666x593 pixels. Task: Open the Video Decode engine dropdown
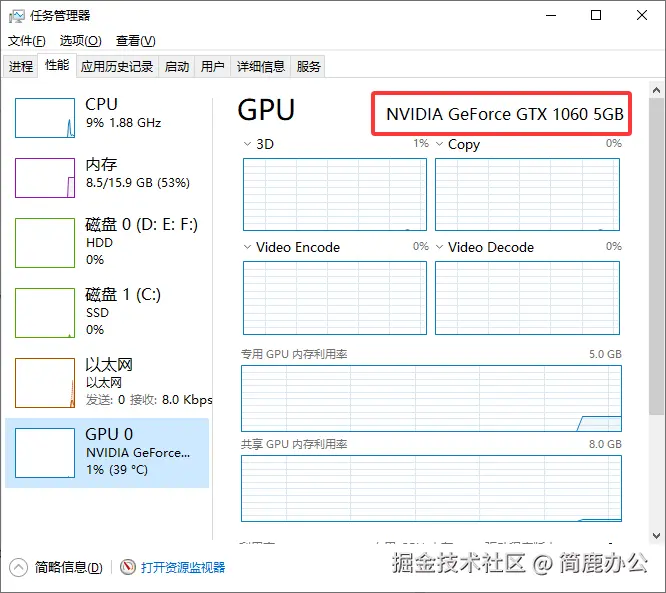coord(440,247)
